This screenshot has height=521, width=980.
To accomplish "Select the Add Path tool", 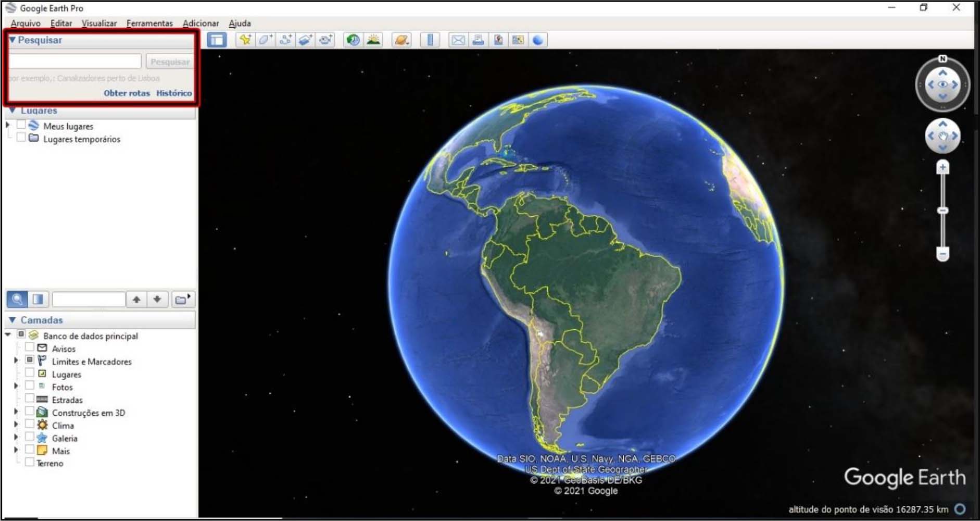I will [285, 40].
